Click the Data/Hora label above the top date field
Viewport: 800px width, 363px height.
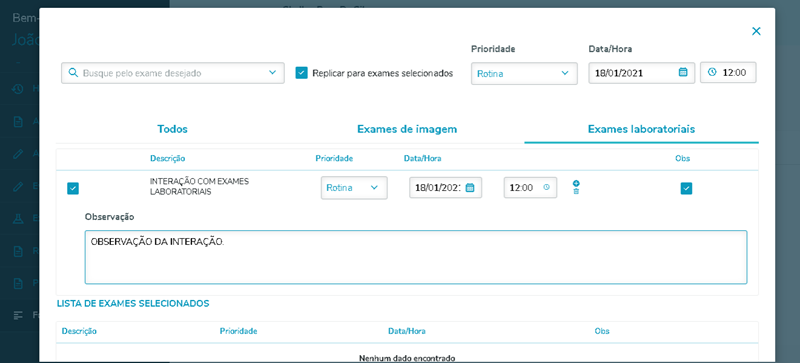point(611,49)
